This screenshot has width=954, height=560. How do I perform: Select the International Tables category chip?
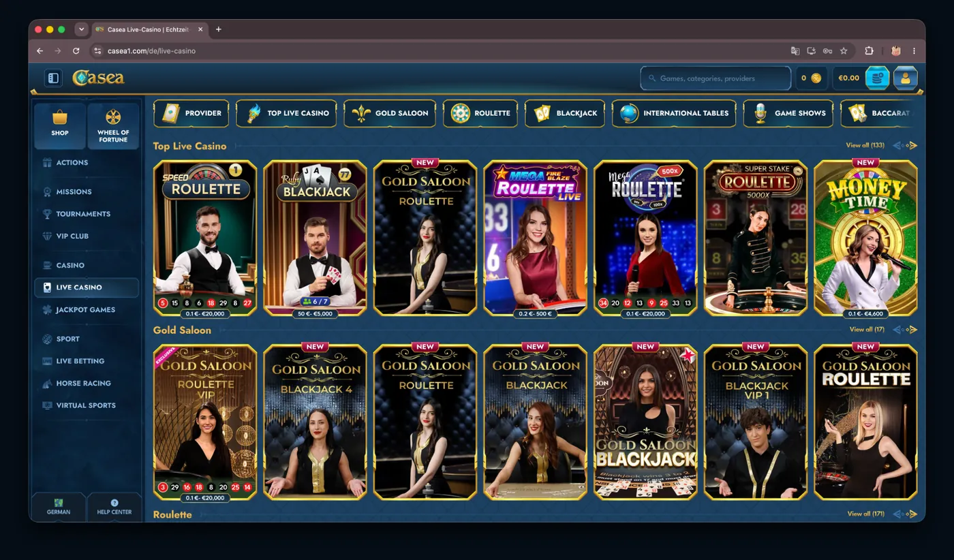click(x=674, y=113)
